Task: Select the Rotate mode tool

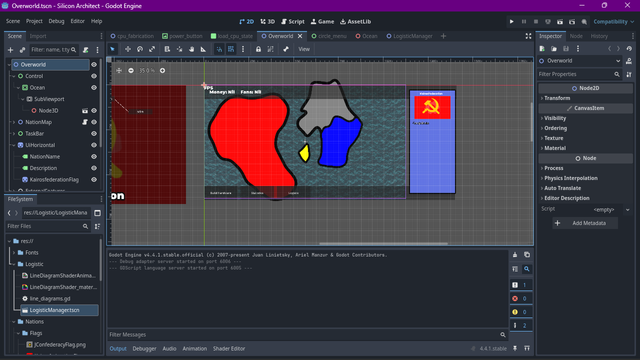Action: pos(140,49)
